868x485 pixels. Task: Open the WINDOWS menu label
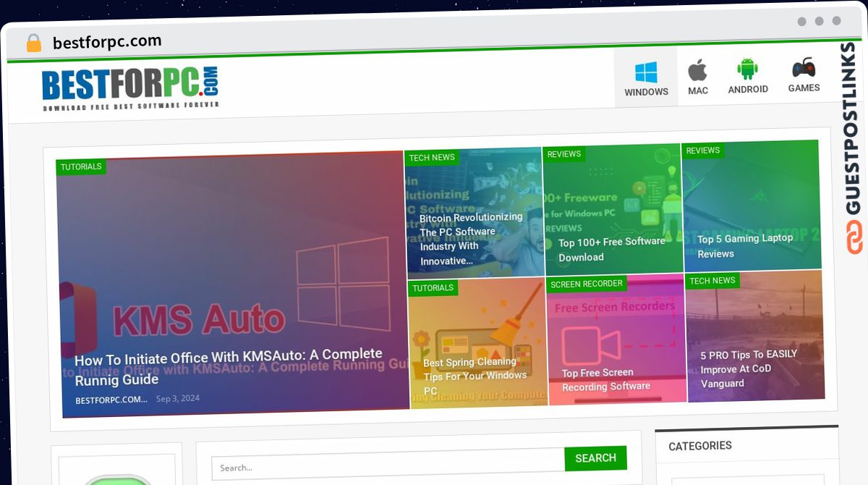click(646, 93)
